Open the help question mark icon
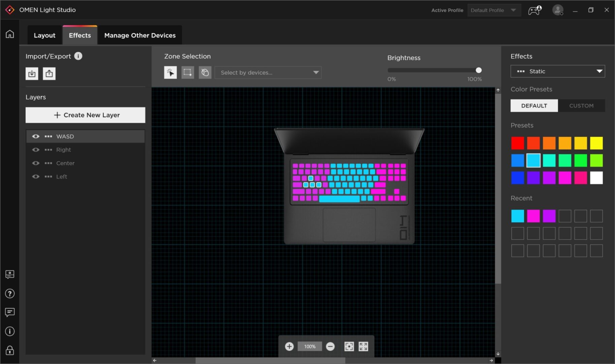Screen dimensions: 615x364 [x=10, y=294]
